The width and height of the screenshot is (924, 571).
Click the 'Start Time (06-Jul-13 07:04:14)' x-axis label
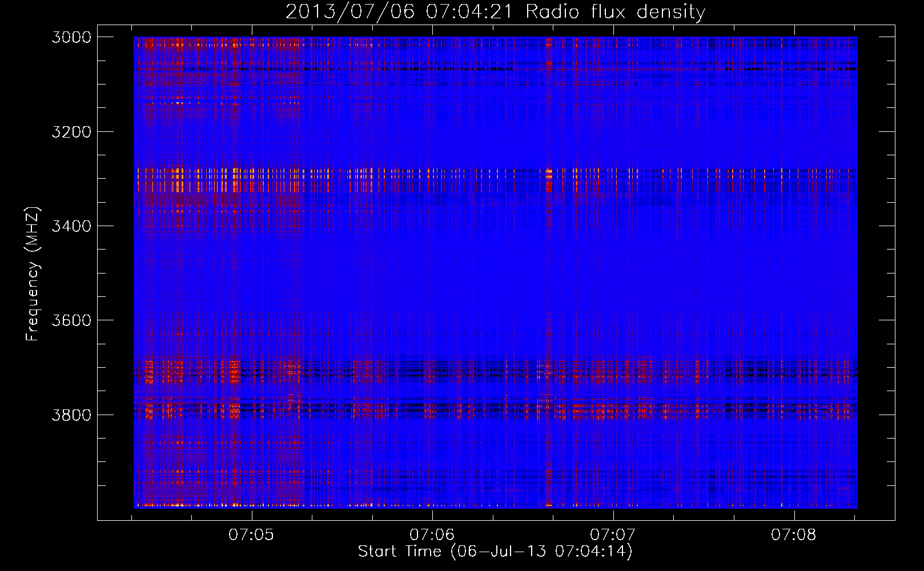[x=495, y=552]
